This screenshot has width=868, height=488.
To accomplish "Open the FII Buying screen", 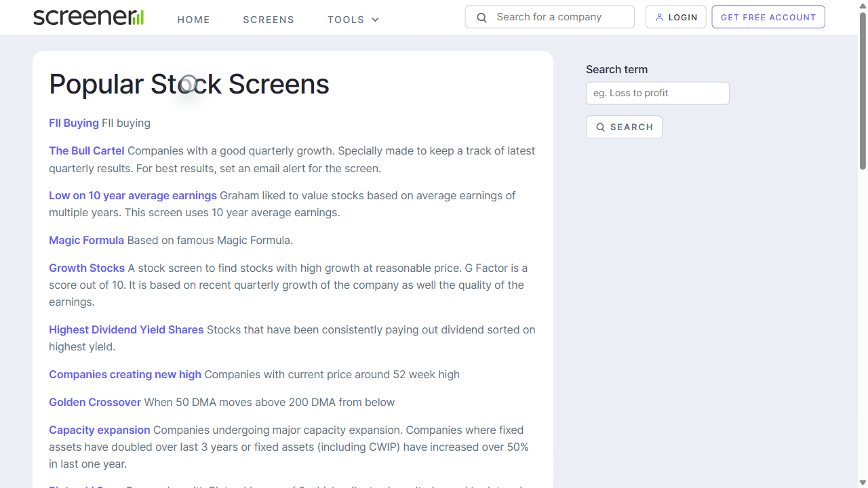I will 73,123.
